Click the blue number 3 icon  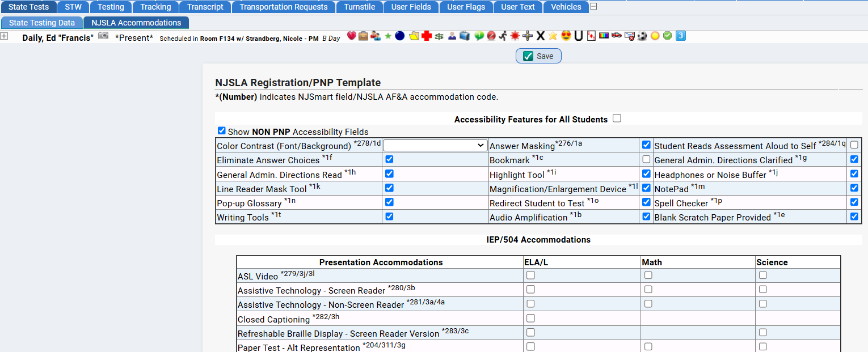[x=681, y=36]
